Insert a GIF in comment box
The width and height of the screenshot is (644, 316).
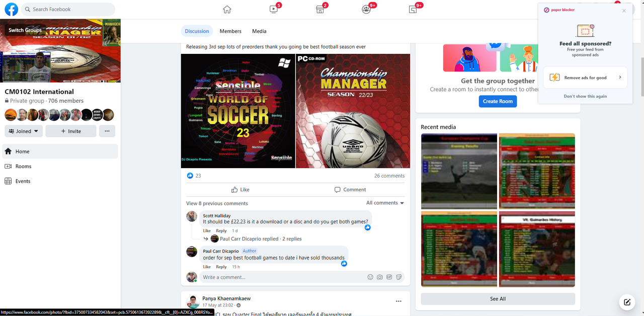tap(389, 277)
